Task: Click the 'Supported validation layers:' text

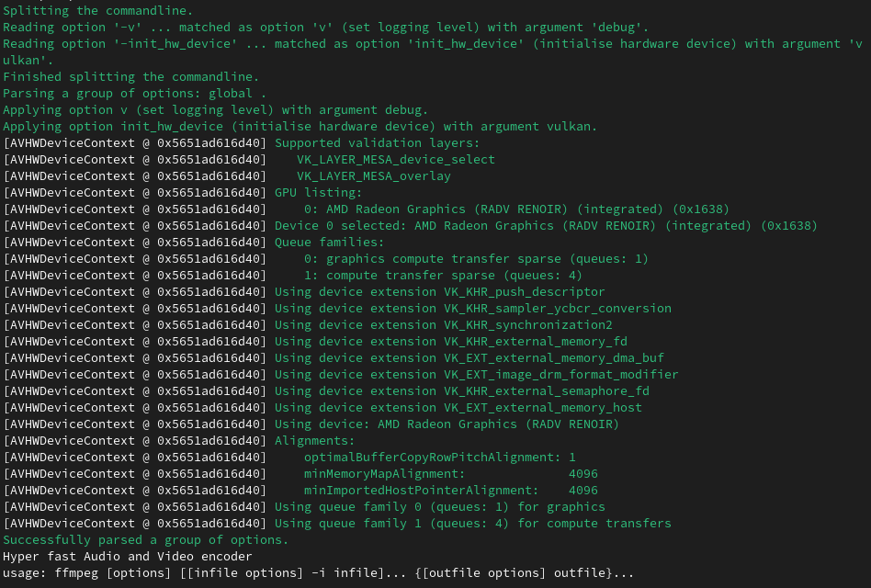Action: click(x=377, y=142)
